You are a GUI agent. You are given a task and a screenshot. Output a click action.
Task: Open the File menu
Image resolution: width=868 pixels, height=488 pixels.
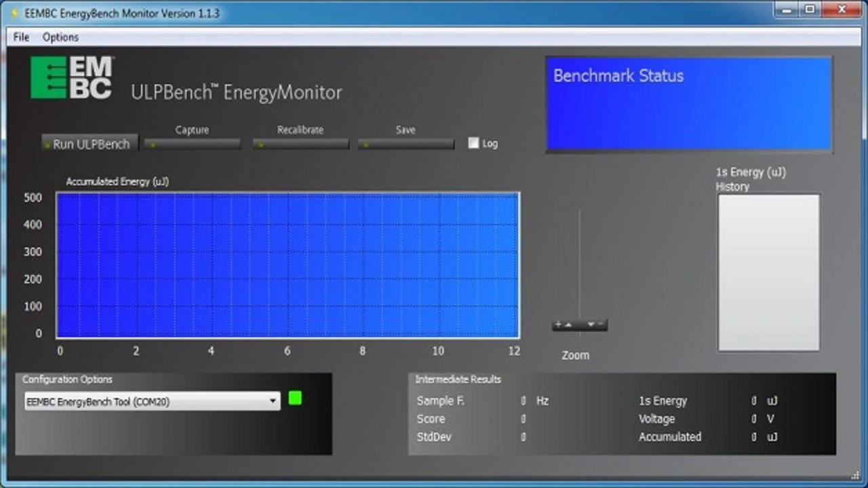click(21, 37)
